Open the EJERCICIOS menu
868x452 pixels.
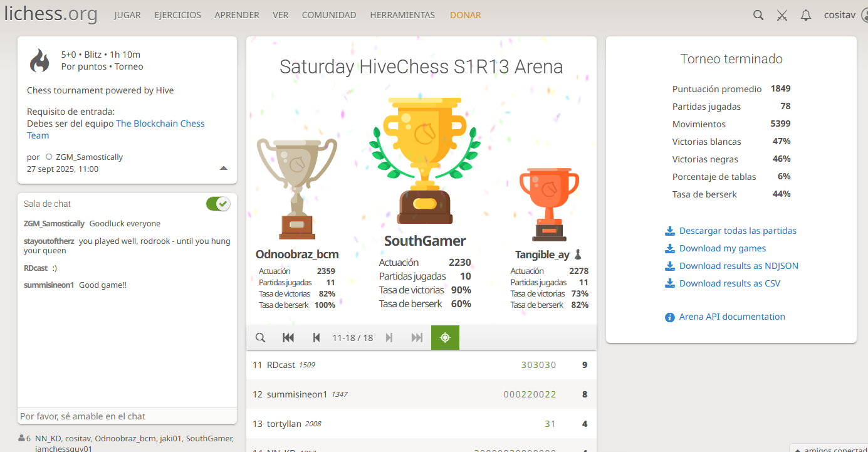pos(178,15)
